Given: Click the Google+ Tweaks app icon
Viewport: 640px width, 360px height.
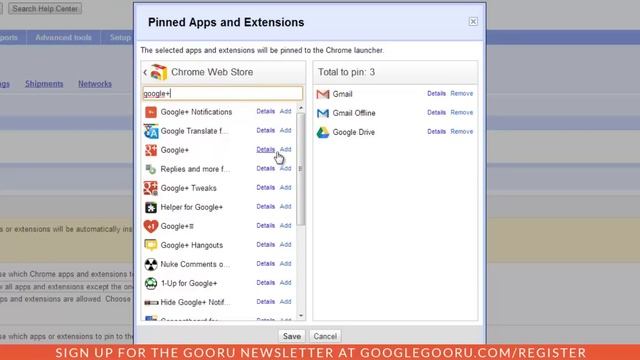Looking at the screenshot, I should pyautogui.click(x=151, y=188).
